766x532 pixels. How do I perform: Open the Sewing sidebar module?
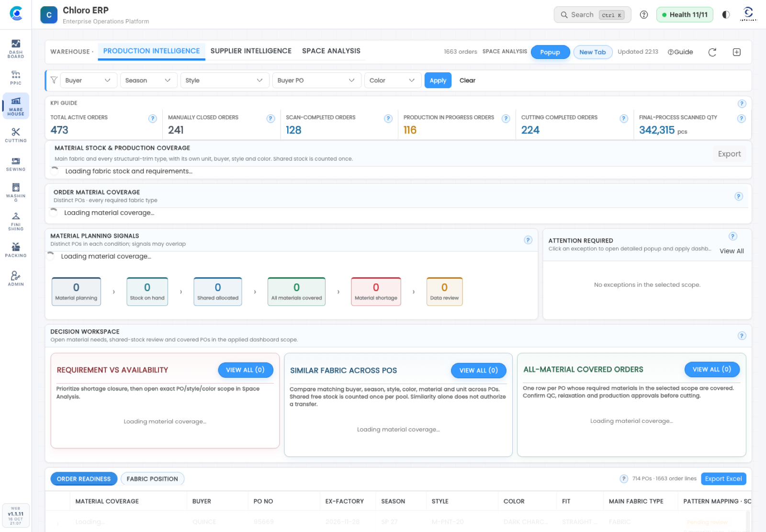(x=16, y=164)
